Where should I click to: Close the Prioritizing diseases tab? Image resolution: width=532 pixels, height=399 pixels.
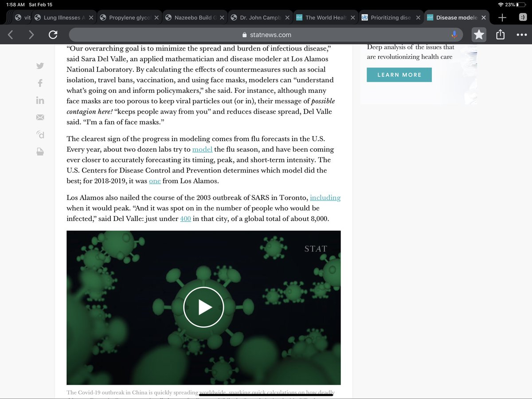click(418, 18)
